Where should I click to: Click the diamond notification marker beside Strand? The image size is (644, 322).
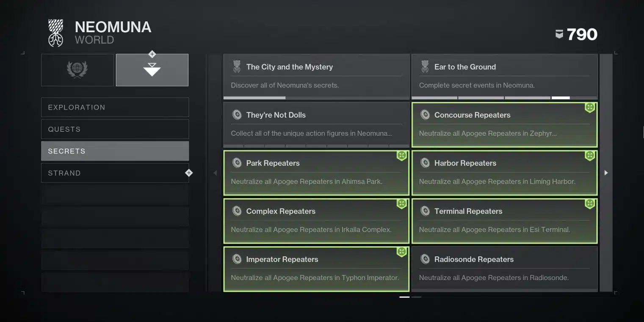point(189,173)
